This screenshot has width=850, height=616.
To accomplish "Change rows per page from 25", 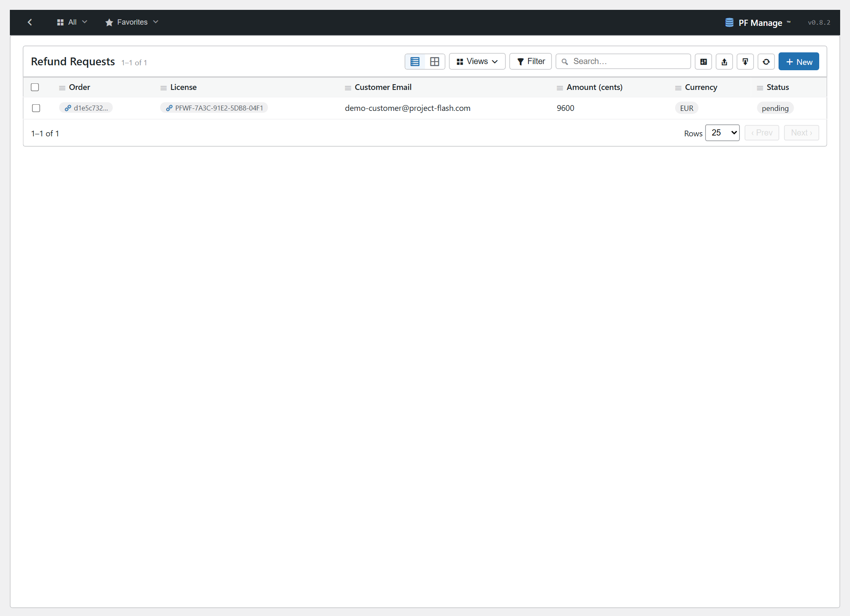I will [x=722, y=133].
